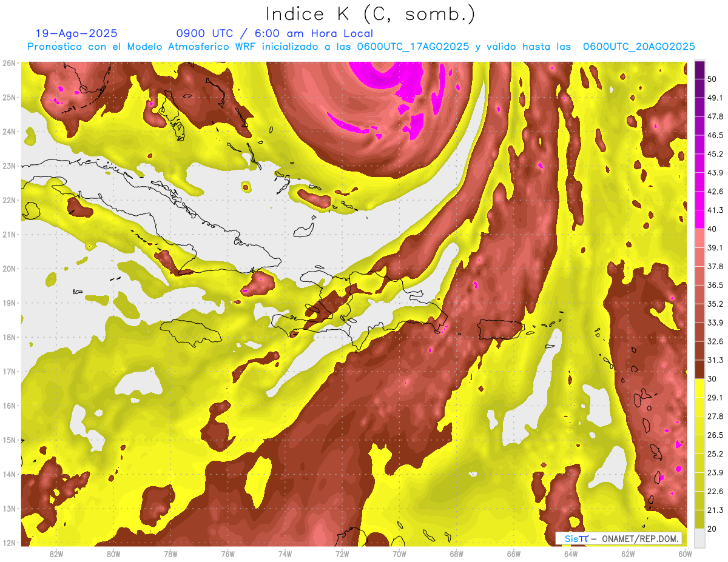This screenshot has height=562, width=728.
Task: Click the 16N latitude label
Action: point(9,406)
